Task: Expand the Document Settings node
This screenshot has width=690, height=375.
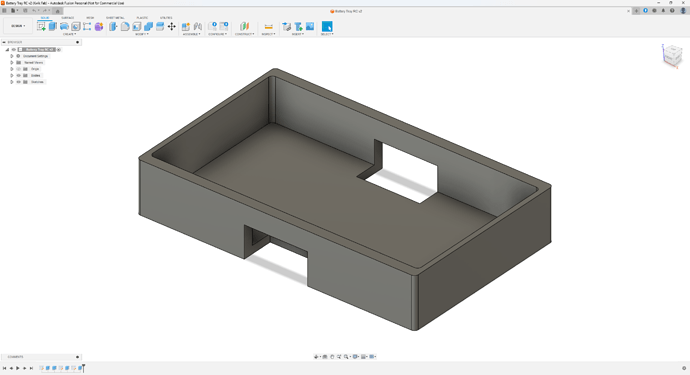Action: [x=12, y=56]
